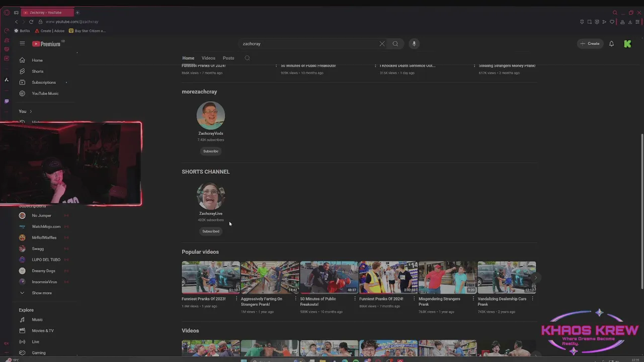Play the 50 Minutes of Public Freakouts thumbnail in Popular videos

329,277
